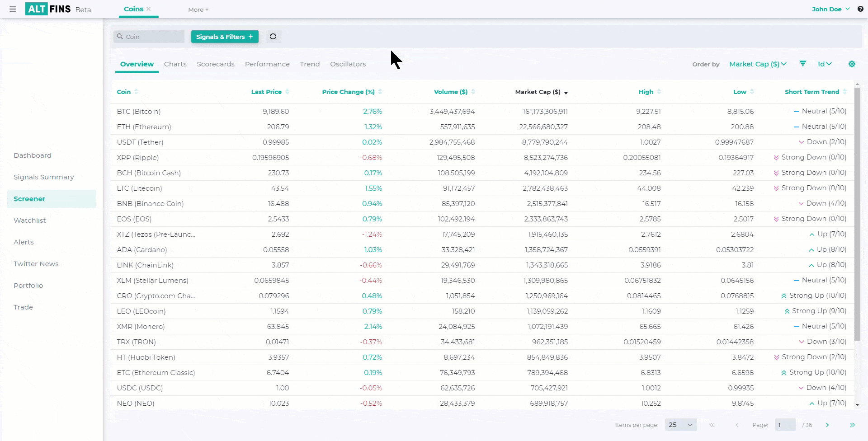Switch to the Overview tab
868x441 pixels.
click(x=137, y=64)
